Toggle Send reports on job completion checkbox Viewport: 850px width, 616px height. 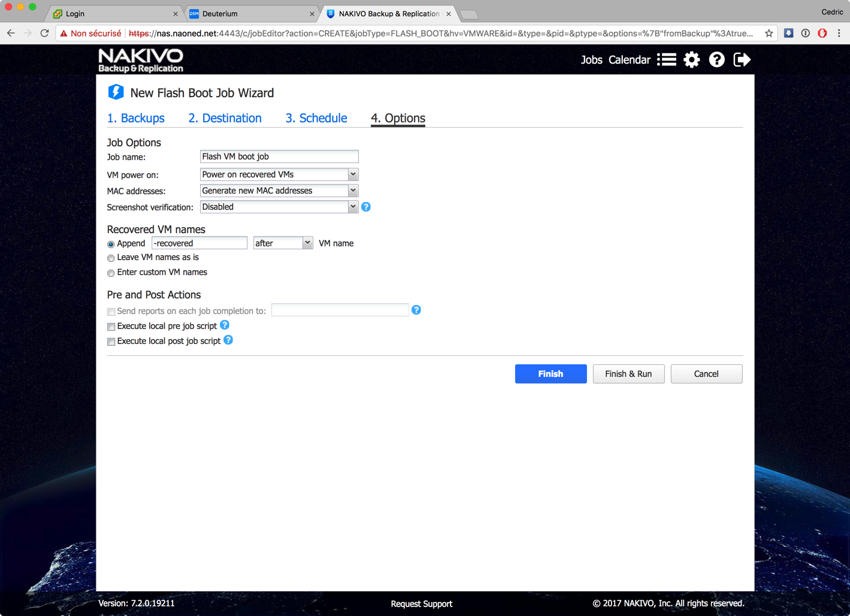tap(111, 312)
